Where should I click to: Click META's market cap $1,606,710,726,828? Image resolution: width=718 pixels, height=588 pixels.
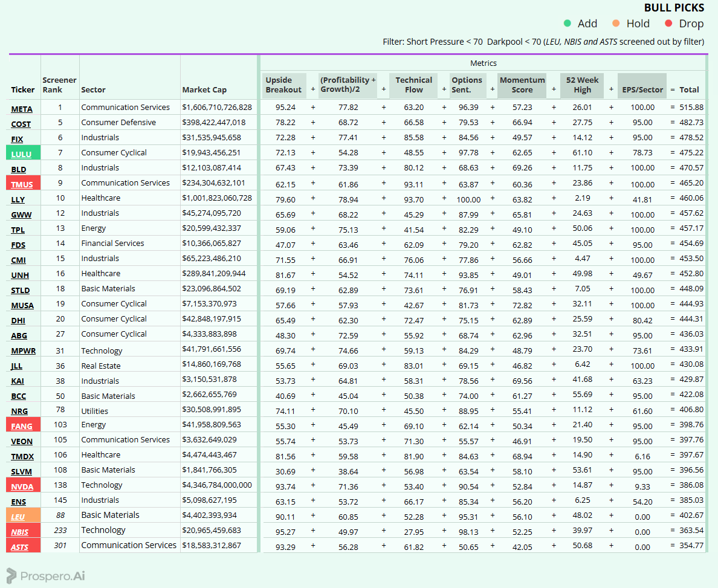tap(217, 107)
